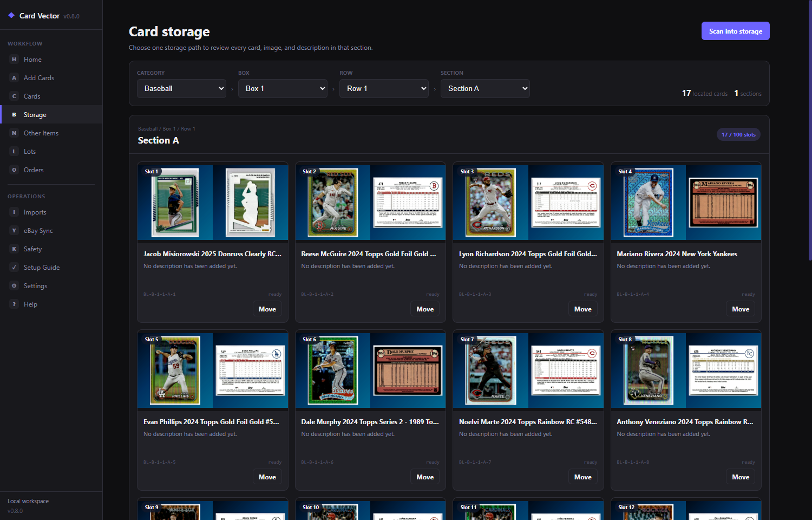View Evan Phillips card back image
The height and width of the screenshot is (520, 812).
pyautogui.click(x=250, y=370)
